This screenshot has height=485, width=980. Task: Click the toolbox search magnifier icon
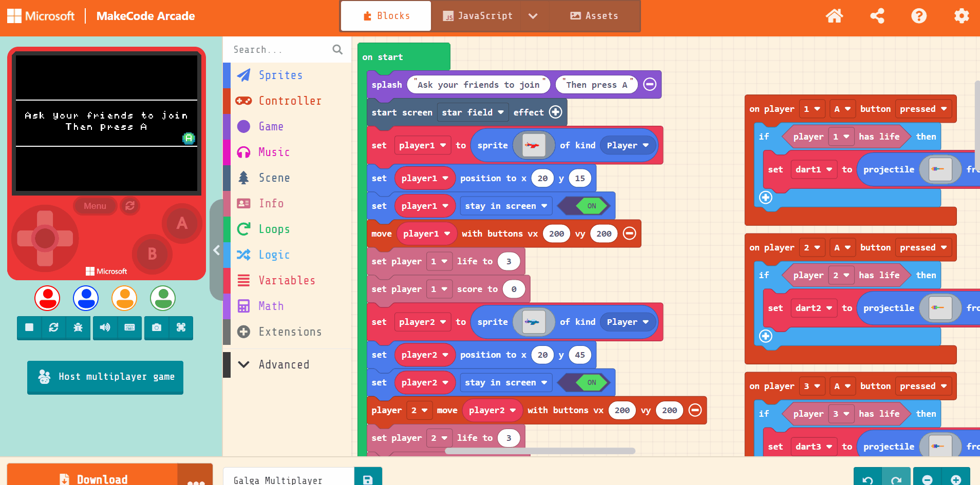pos(337,49)
